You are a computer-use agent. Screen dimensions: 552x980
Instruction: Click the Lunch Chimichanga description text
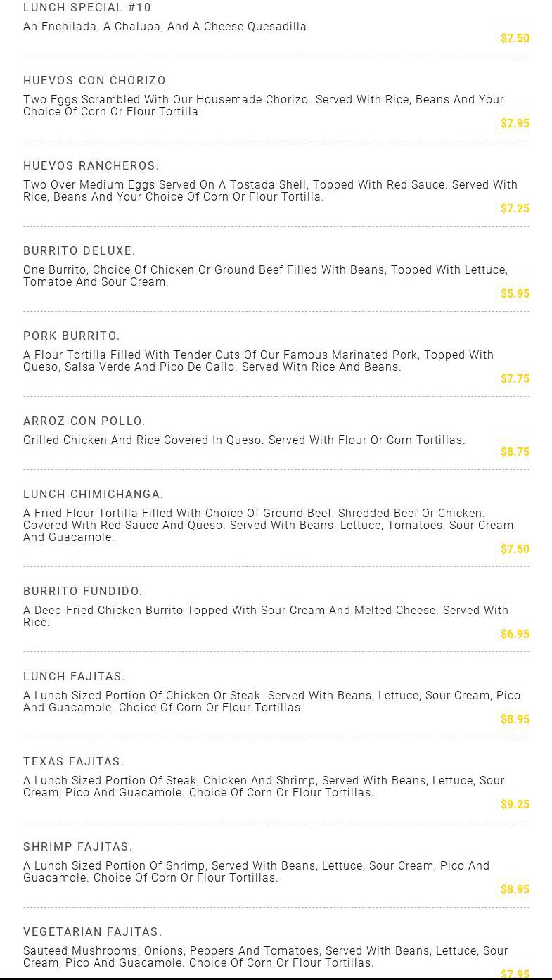(x=268, y=526)
